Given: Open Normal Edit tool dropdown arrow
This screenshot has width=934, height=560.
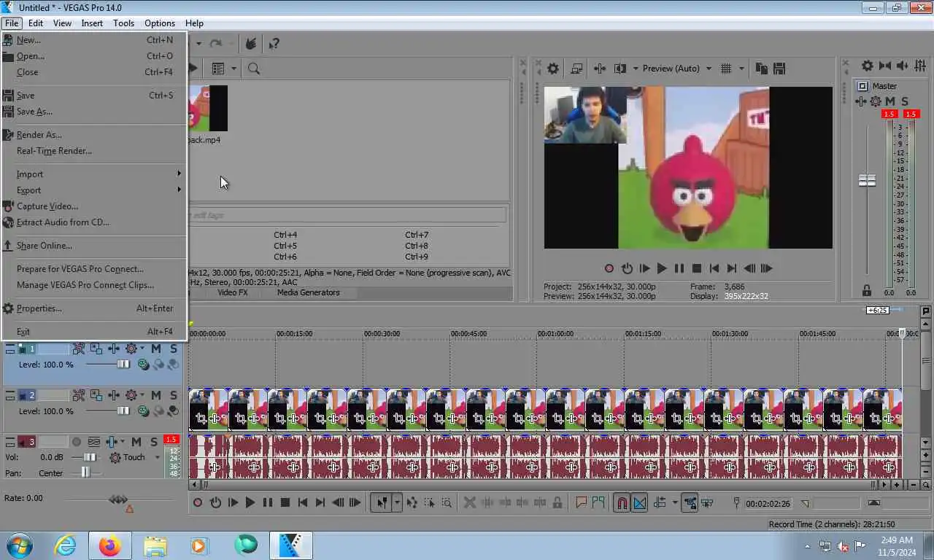Looking at the screenshot, I should click(397, 502).
